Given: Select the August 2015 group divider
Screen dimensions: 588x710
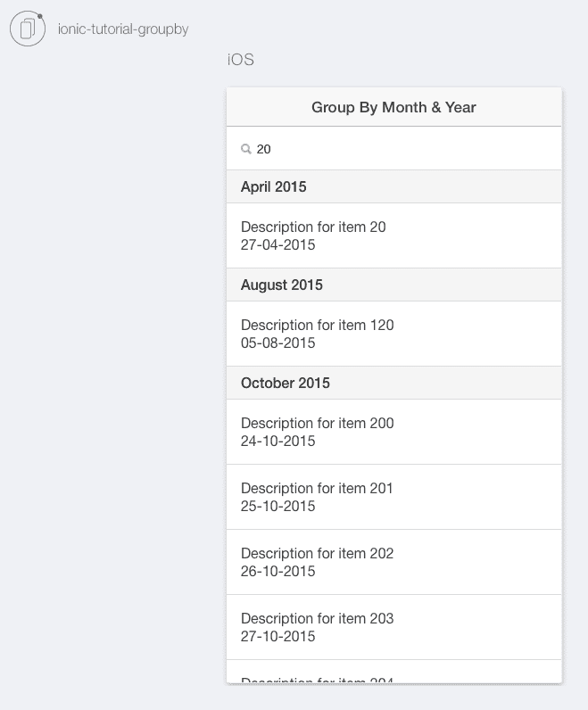Looking at the screenshot, I should [393, 285].
